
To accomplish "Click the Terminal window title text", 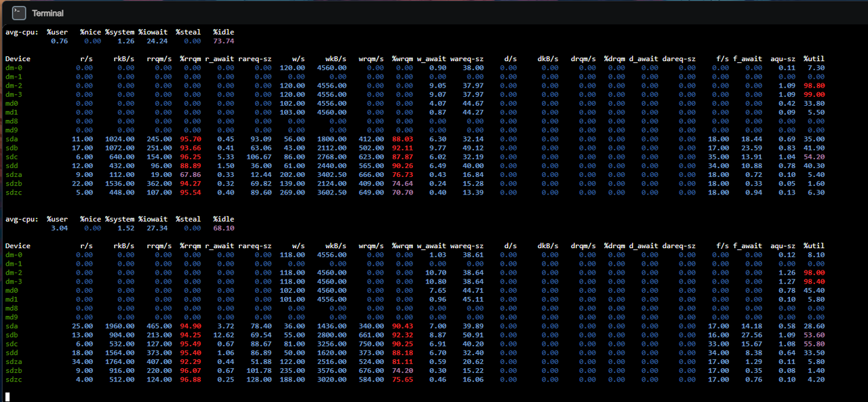I will click(x=47, y=13).
